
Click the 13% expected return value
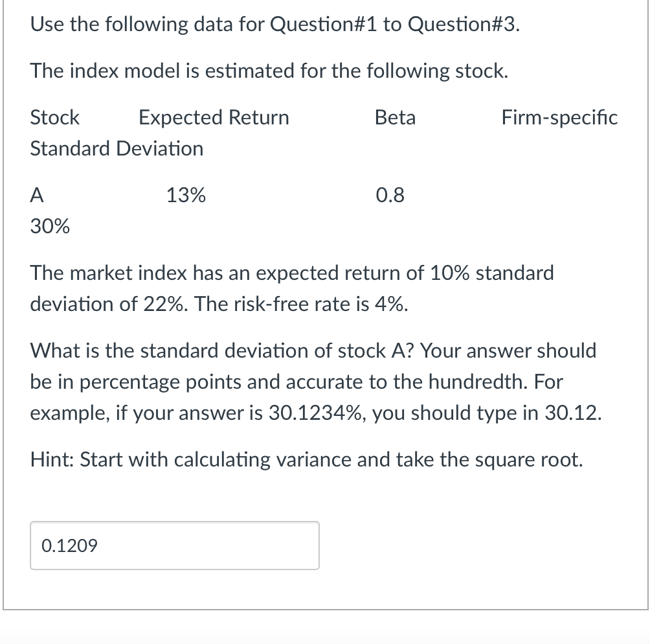pyautogui.click(x=186, y=195)
